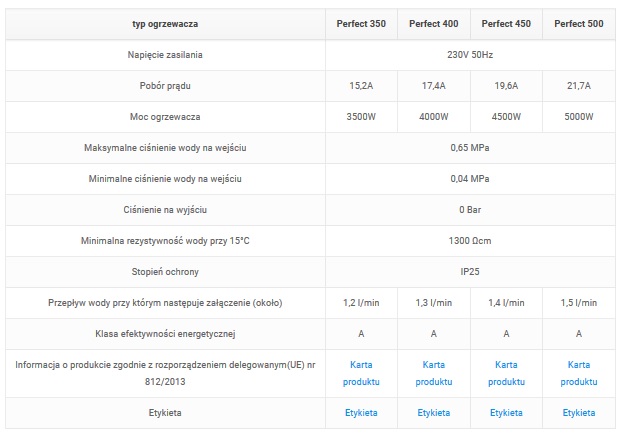Click the IP25 protection rating value

pyautogui.click(x=470, y=270)
